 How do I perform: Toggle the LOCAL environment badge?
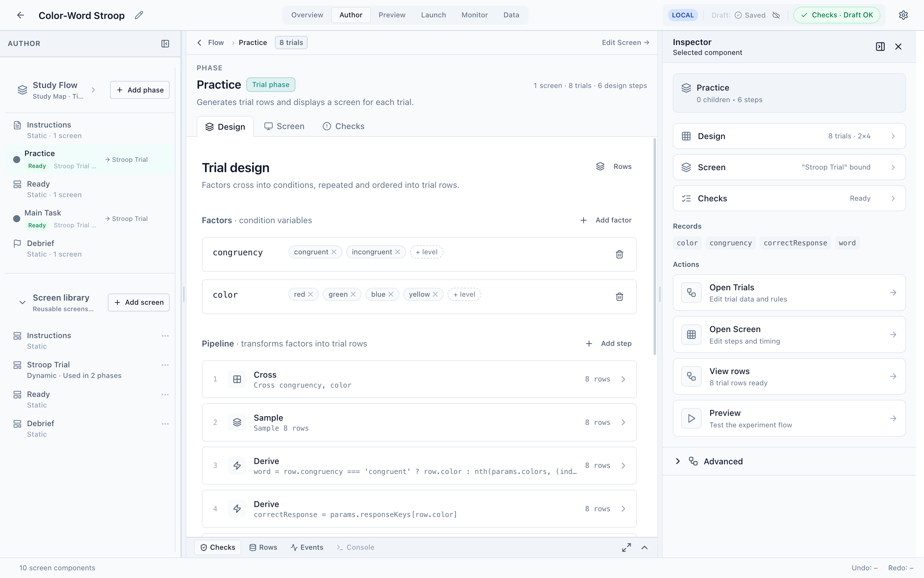pyautogui.click(x=683, y=15)
